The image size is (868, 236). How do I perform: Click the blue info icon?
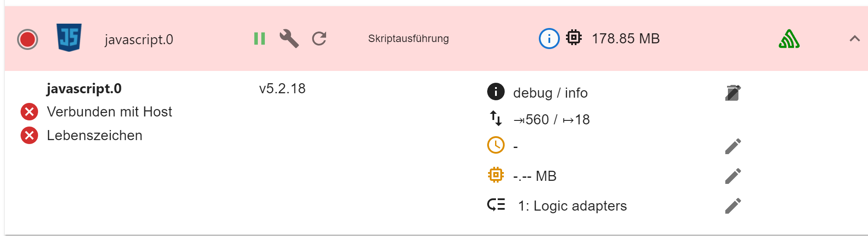point(549,39)
